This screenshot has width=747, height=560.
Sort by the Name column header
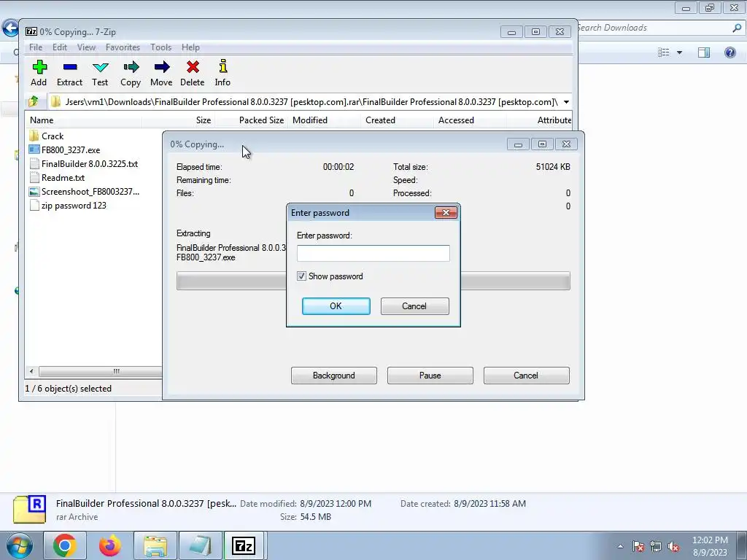tap(83, 120)
